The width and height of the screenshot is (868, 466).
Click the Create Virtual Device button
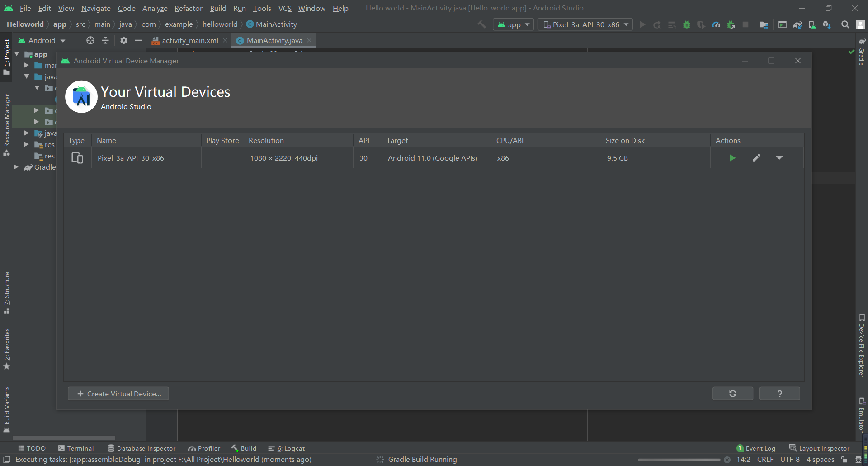[x=118, y=394]
